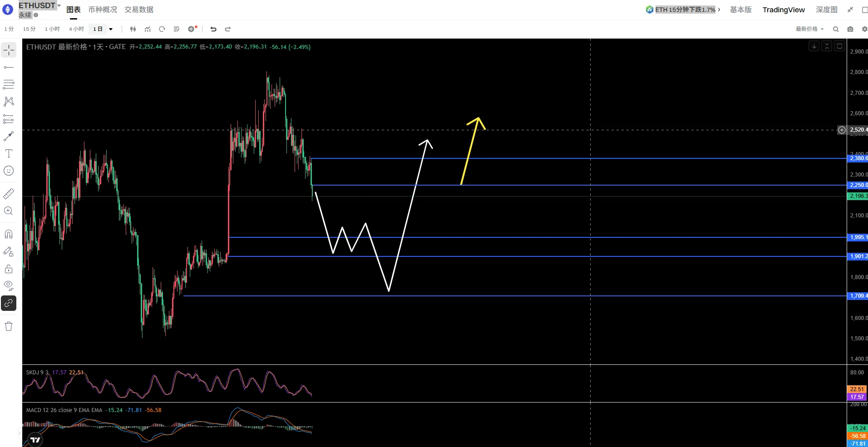This screenshot has height=447, width=868.
Task: Click the plus icon with red dot
Action: click(192, 29)
